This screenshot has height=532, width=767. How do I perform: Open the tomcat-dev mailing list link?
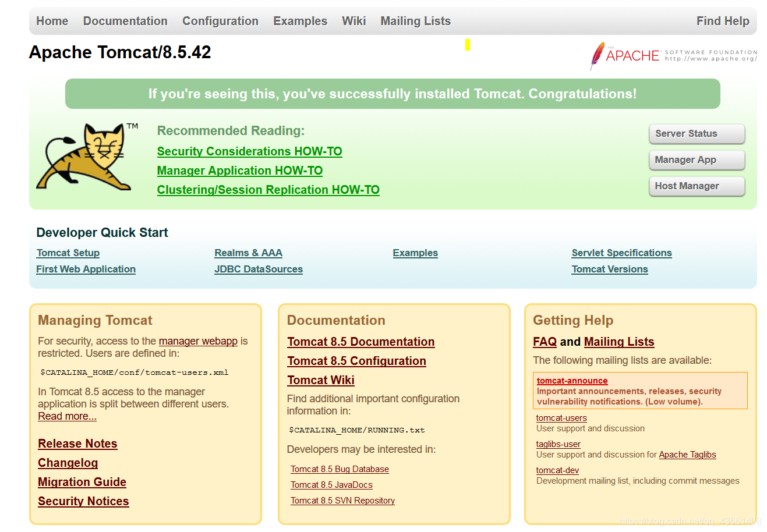pyautogui.click(x=557, y=470)
